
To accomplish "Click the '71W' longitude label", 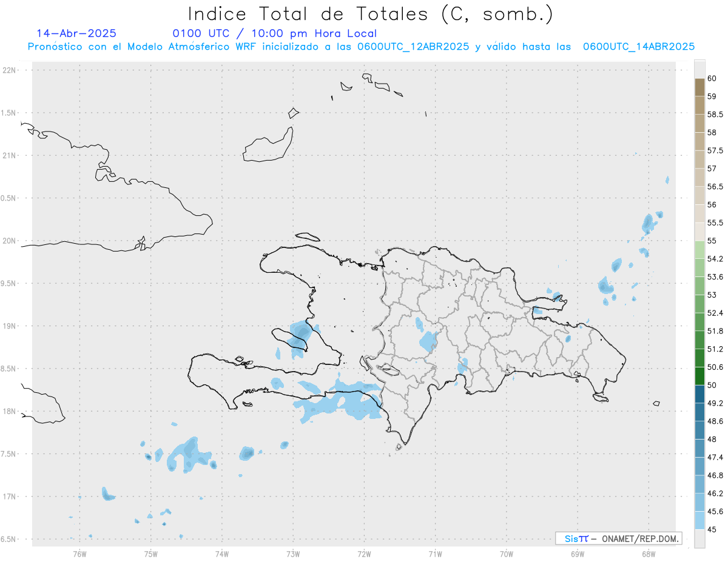I will click(435, 554).
